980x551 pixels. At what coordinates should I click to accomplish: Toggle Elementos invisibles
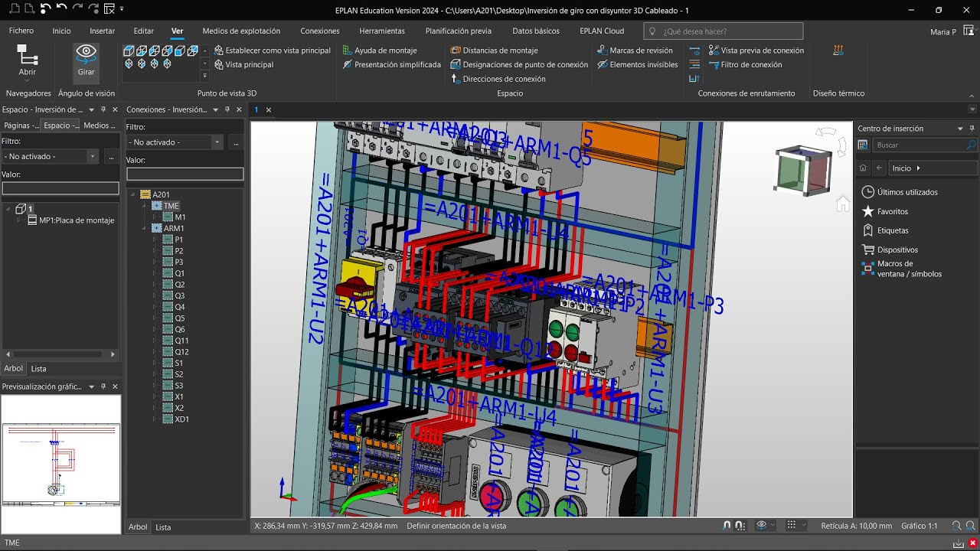(638, 65)
